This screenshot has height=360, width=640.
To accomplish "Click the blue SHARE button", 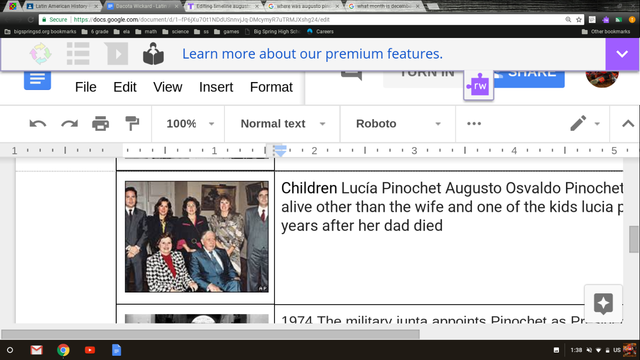I will (x=529, y=79).
